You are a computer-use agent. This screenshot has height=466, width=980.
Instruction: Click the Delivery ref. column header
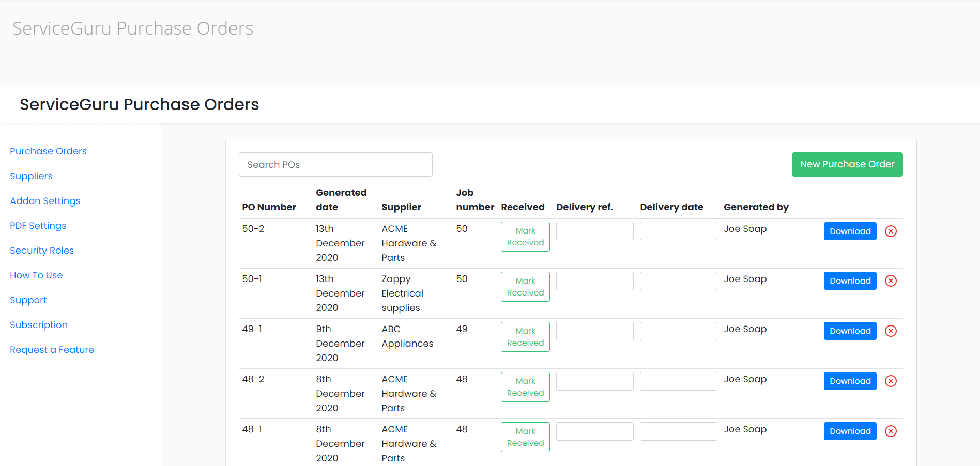coord(585,207)
